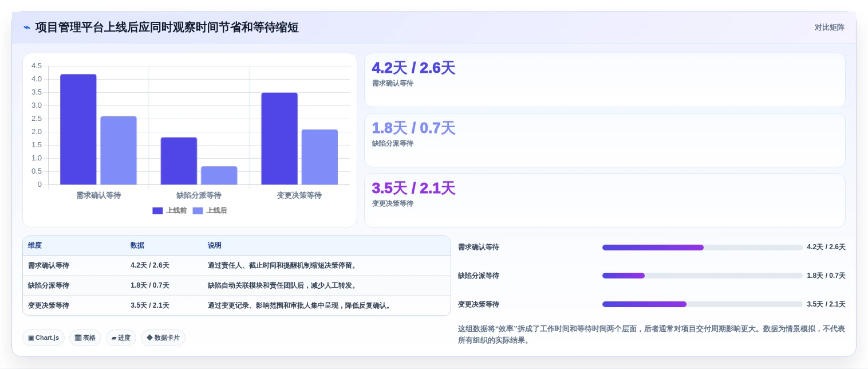Open the 3.5天 / 2.1天 data card
This screenshot has height=369, width=868.
pyautogui.click(x=605, y=201)
